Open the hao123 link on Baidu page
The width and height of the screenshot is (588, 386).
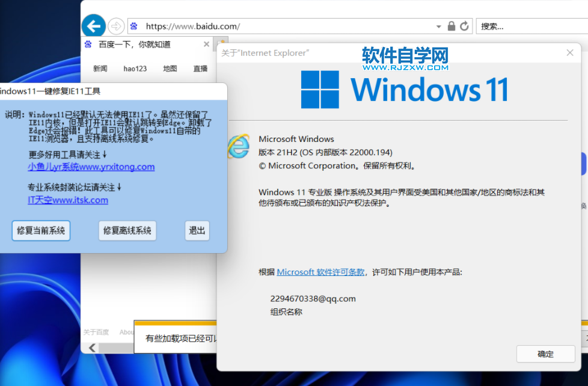click(135, 69)
